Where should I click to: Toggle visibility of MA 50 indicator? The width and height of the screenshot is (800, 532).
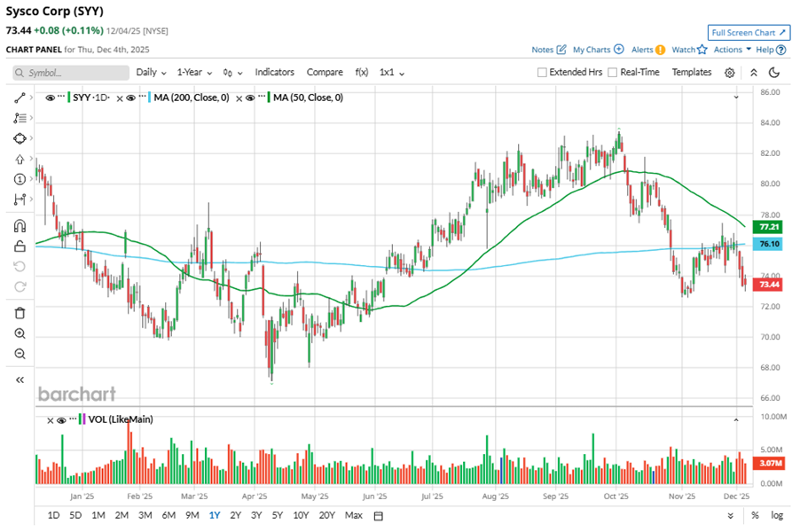[x=250, y=98]
